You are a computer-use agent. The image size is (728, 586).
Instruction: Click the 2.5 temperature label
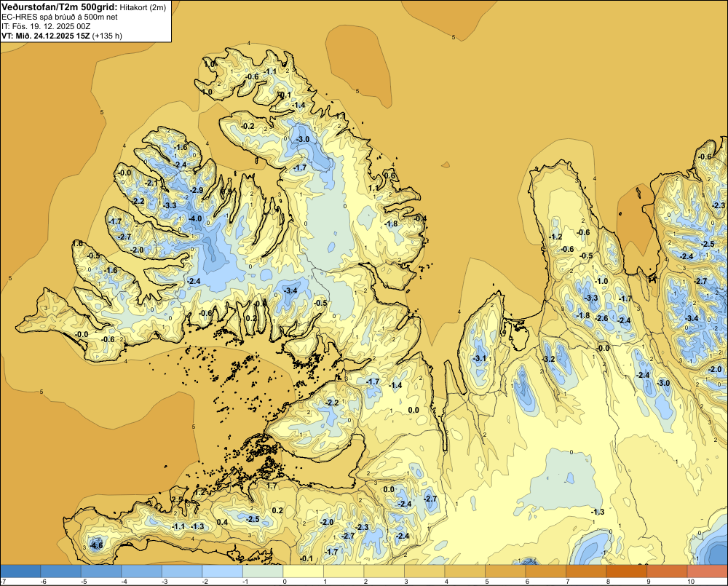178,499
